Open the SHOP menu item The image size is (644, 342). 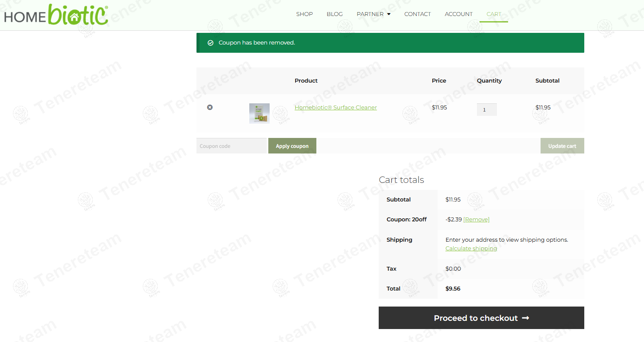coord(304,14)
